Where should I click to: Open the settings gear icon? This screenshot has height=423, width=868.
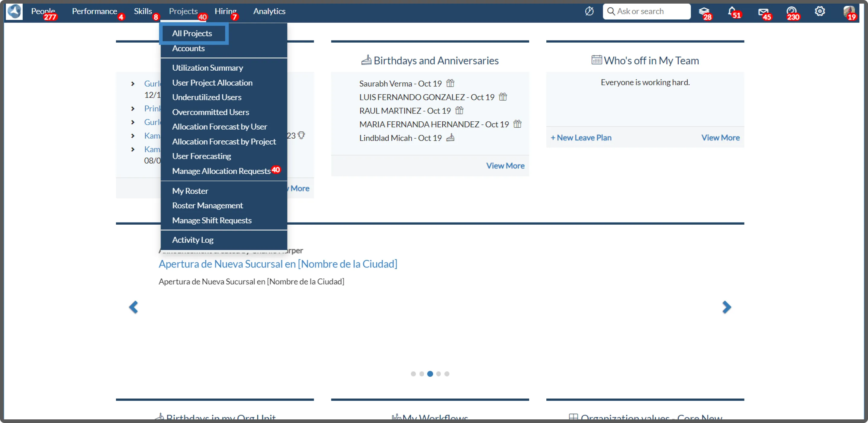pos(819,11)
